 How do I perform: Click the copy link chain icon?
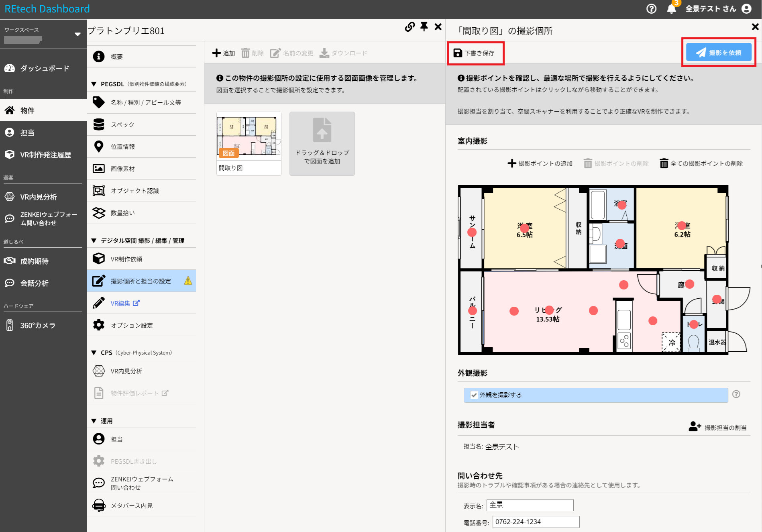410,27
